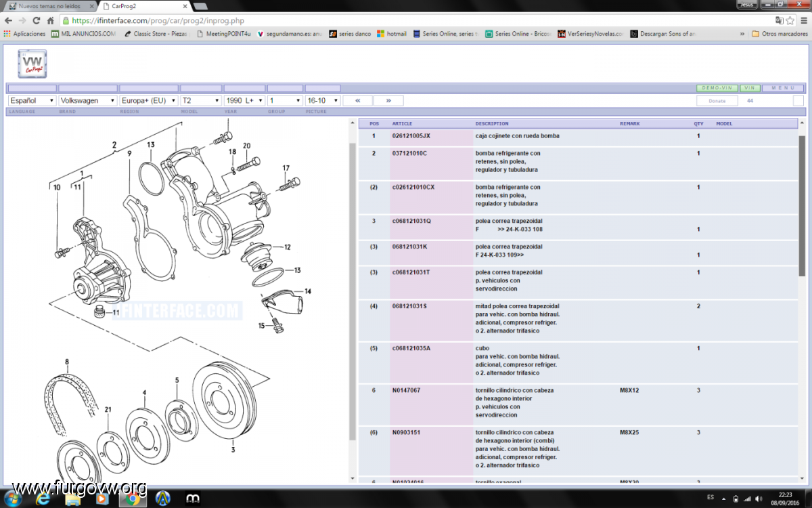Switch to Chrome in the taskbar
The image size is (812, 508).
pos(132,499)
